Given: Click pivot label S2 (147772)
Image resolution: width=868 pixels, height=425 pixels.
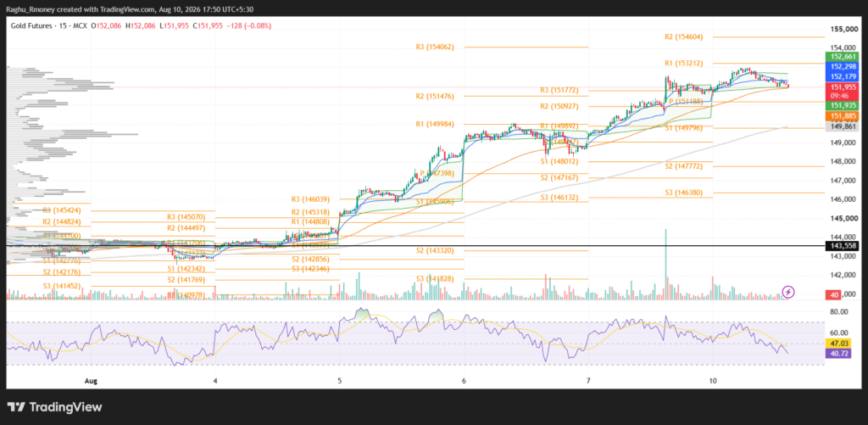Looking at the screenshot, I should coord(683,165).
